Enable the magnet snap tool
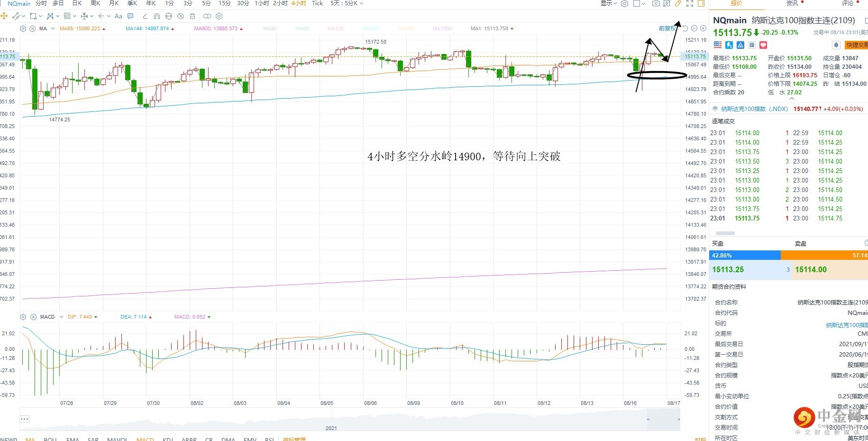Screen dimensions: 868x441 157,16
